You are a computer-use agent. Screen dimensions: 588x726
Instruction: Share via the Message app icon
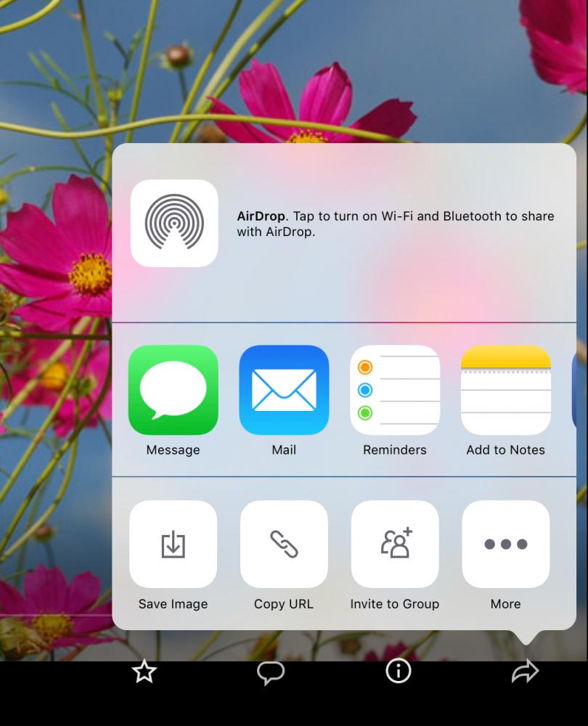click(173, 390)
